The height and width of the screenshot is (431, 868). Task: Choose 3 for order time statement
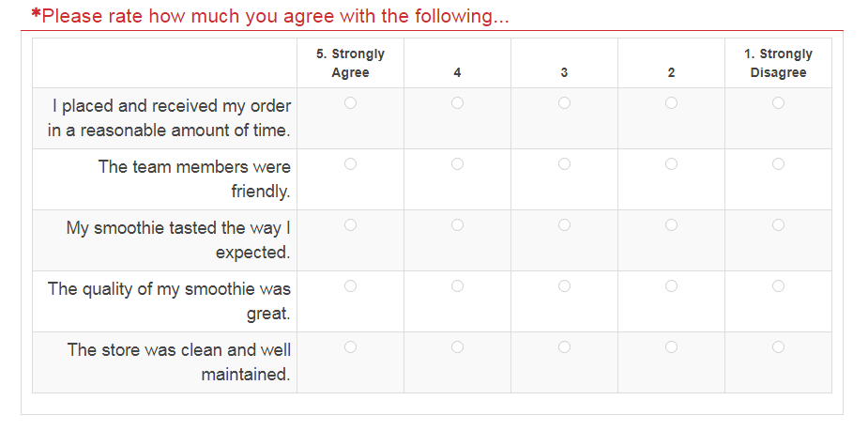564,103
